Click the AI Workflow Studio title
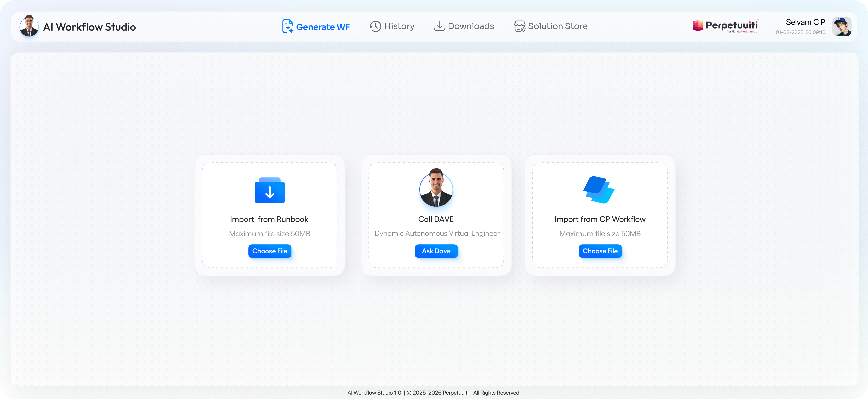868x399 pixels. pos(89,27)
